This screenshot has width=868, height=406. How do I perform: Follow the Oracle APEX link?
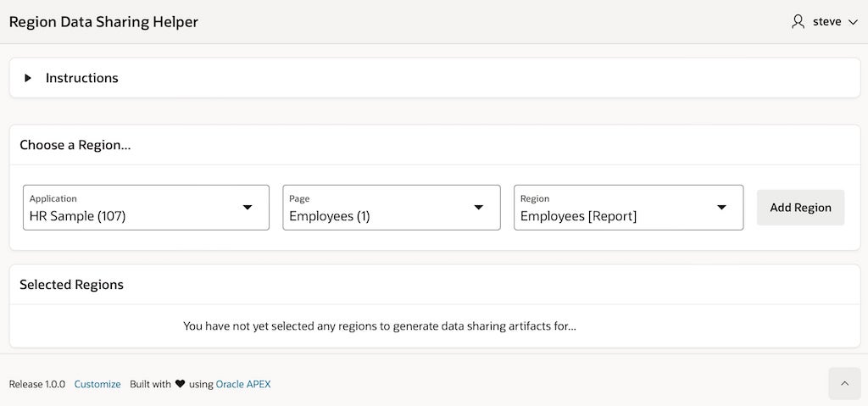pyautogui.click(x=243, y=384)
